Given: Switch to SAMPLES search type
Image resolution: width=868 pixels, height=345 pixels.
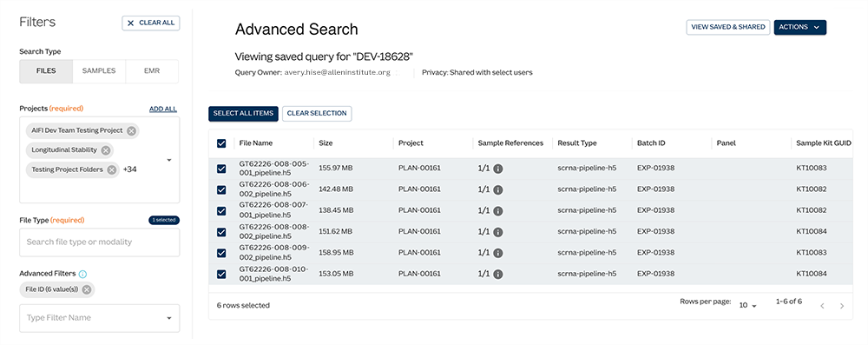Looking at the screenshot, I should tap(99, 71).
